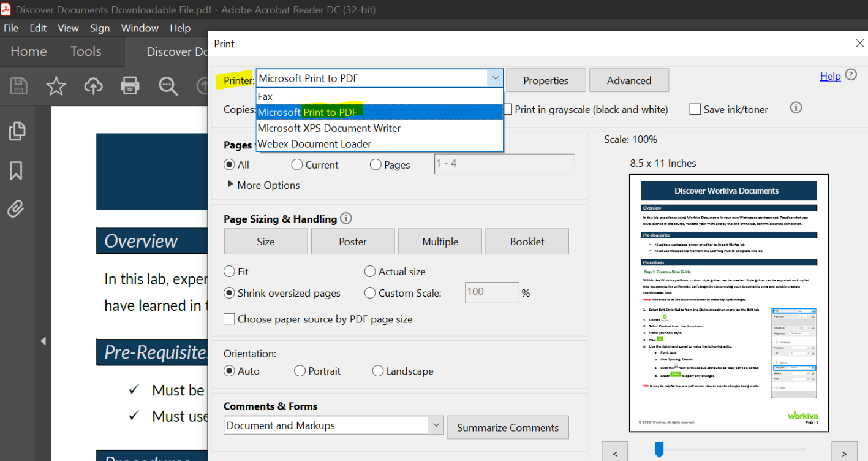Select the Custom Scale radio button
Viewport: 868px width, 461px height.
click(x=369, y=293)
